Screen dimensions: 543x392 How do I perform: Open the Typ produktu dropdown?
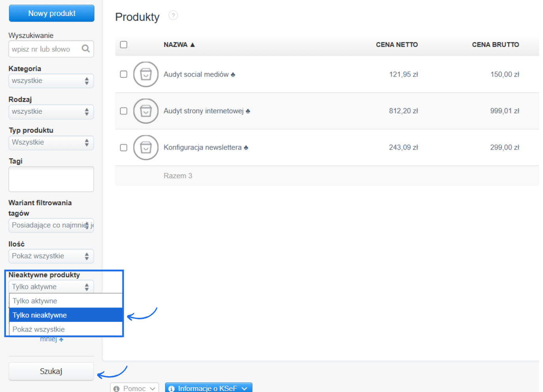click(x=51, y=143)
